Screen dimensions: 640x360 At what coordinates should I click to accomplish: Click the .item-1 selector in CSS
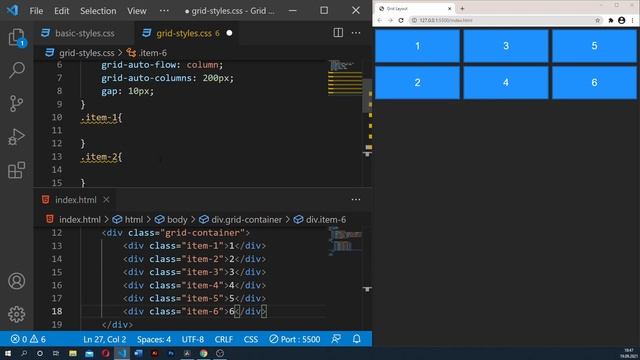99,118
